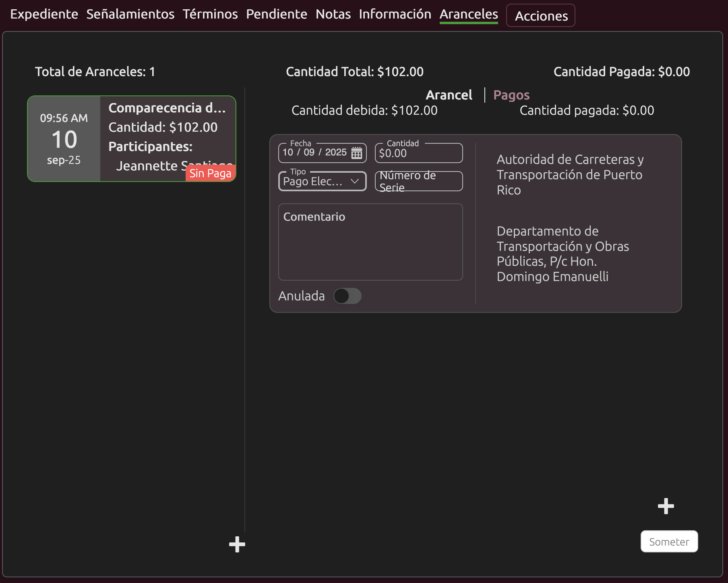Show the Pagos section

pos(511,95)
